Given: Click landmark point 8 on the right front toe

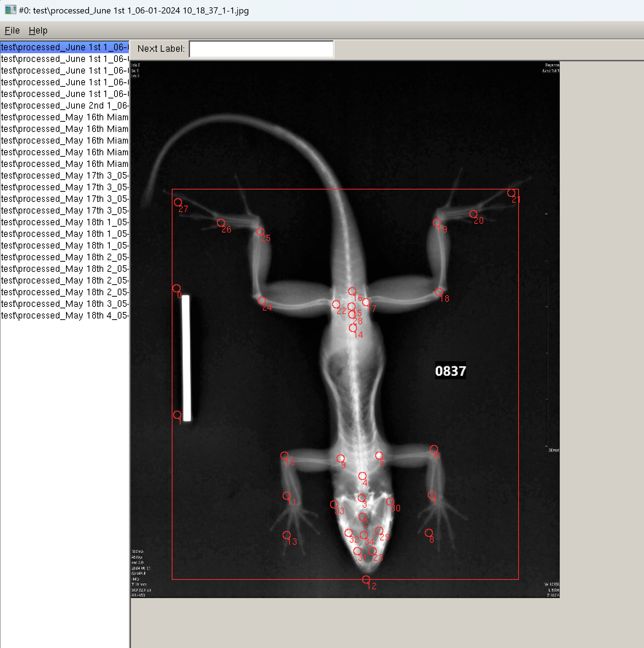Looking at the screenshot, I should pos(429,533).
